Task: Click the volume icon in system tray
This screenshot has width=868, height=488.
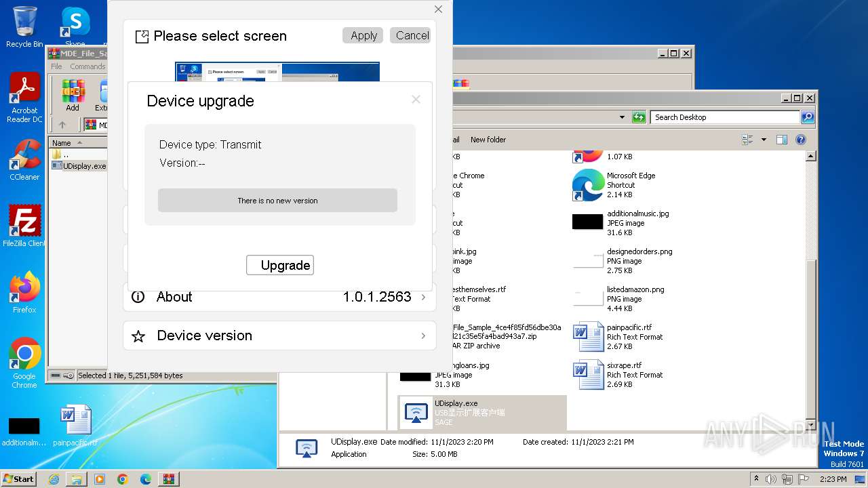Action: click(x=770, y=479)
